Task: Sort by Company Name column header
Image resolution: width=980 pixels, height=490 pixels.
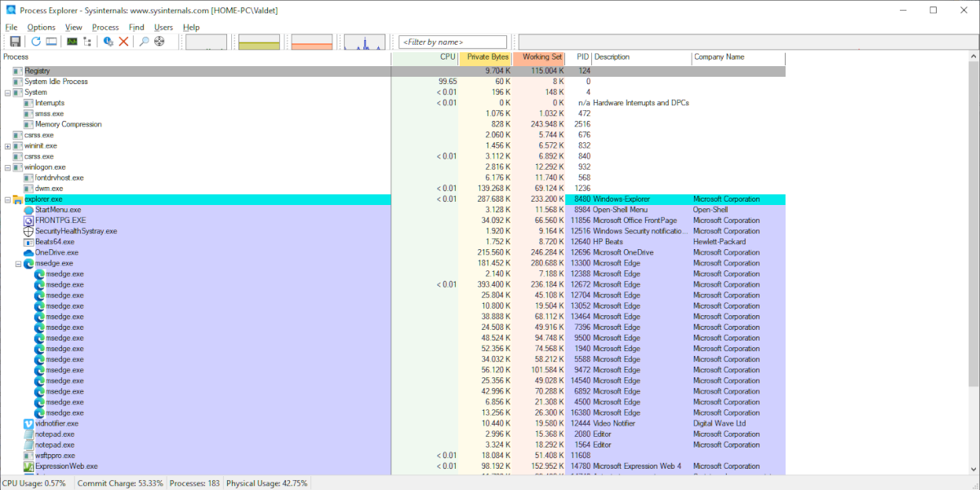Action: (738, 58)
